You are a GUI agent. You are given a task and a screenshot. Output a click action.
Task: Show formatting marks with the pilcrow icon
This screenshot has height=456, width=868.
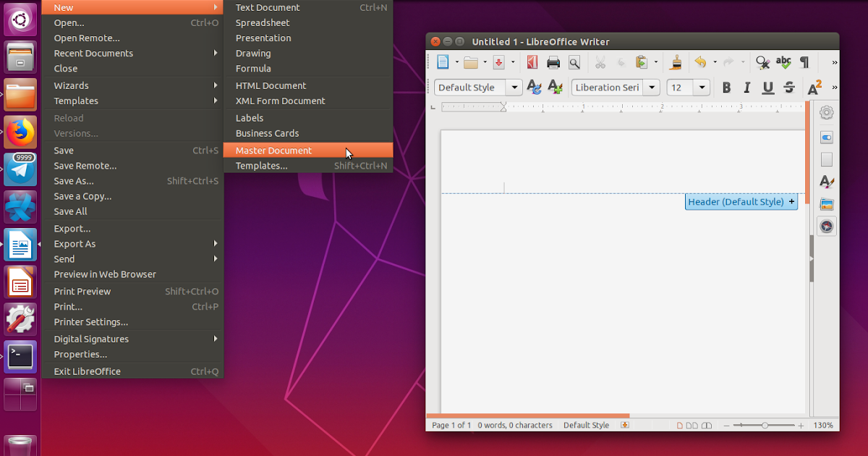click(x=804, y=62)
